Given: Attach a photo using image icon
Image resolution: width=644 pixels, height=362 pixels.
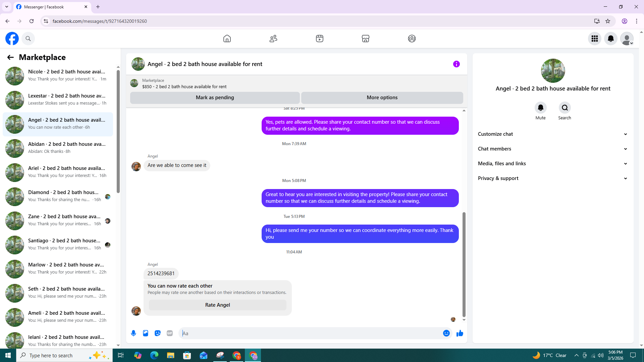Looking at the screenshot, I should pyautogui.click(x=146, y=333).
